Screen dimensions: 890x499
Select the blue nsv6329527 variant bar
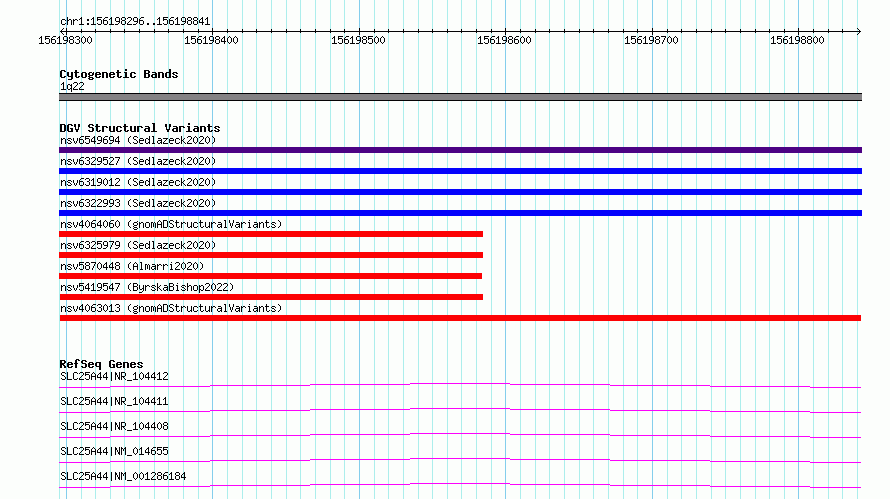click(460, 171)
